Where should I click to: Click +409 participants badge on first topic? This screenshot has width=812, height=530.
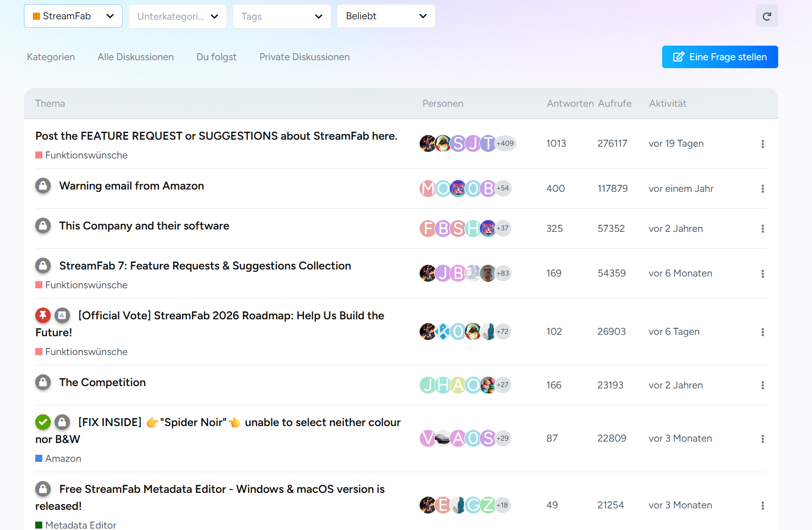[506, 143]
